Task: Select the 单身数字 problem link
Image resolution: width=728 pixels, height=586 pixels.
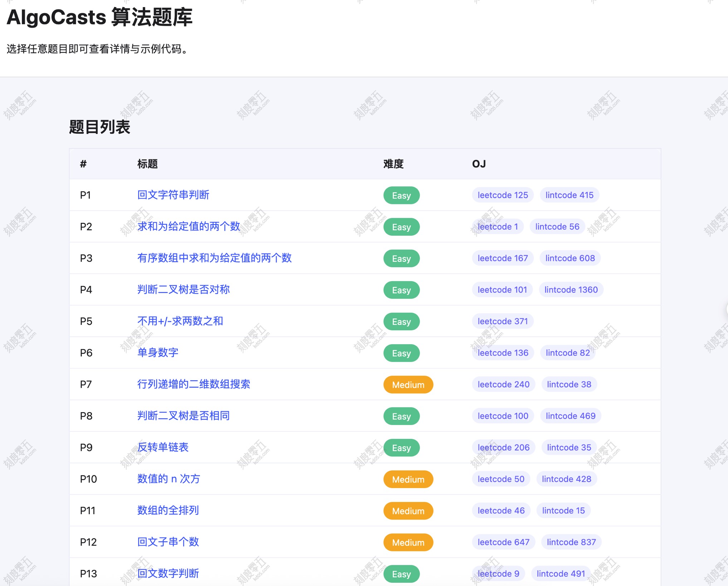Action: coord(158,352)
